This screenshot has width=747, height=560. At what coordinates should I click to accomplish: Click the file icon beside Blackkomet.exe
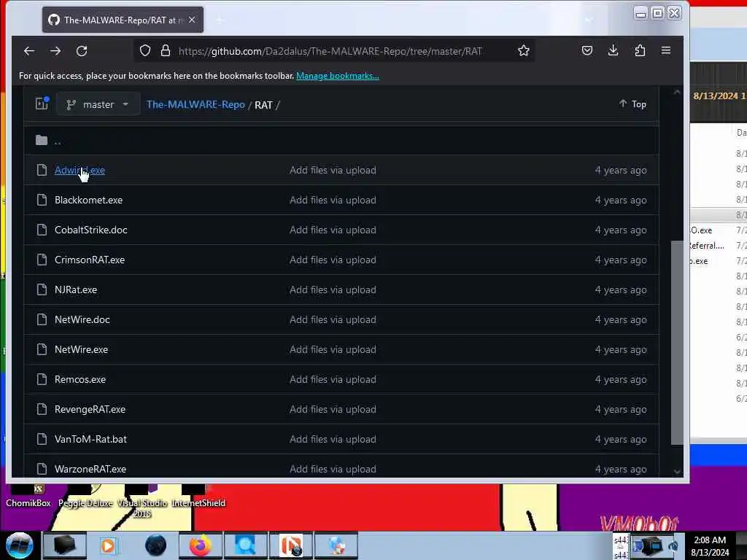(42, 200)
